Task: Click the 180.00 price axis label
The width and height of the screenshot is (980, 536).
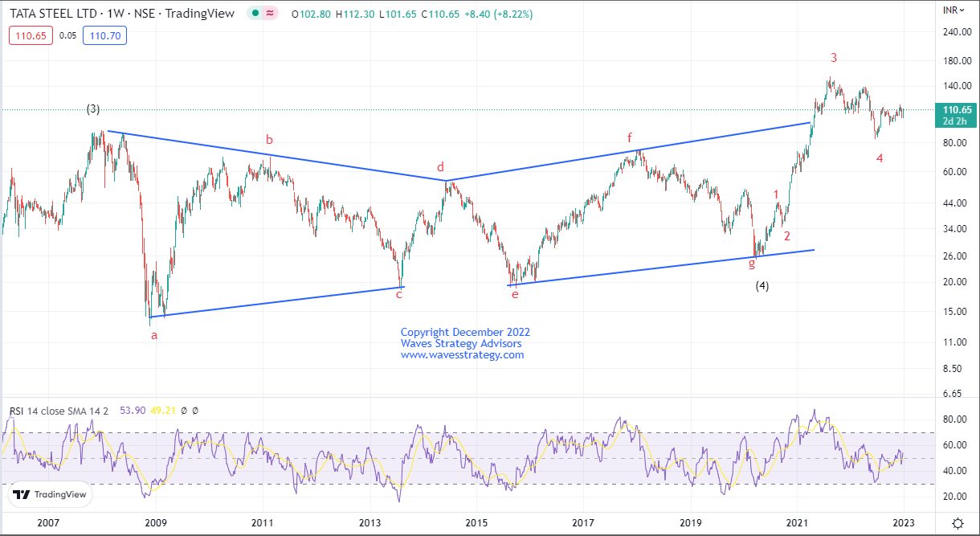Action: [x=956, y=61]
